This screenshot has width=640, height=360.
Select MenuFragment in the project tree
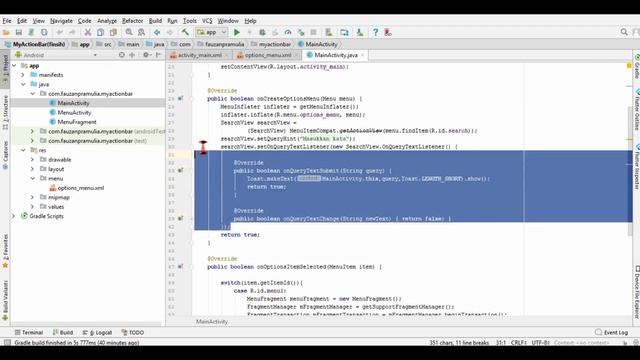coord(77,122)
